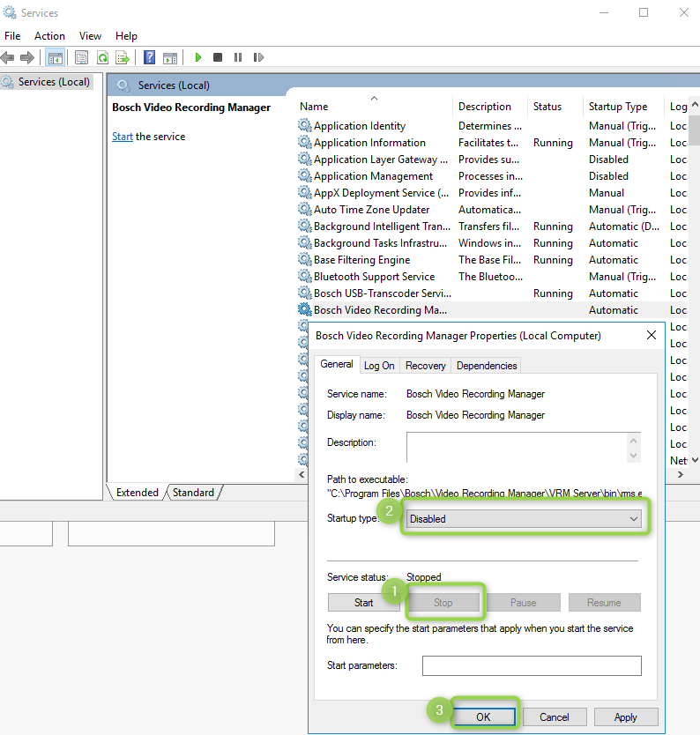Switch to the Dependencies tab
Viewport: 700px width, 735px height.
[486, 365]
